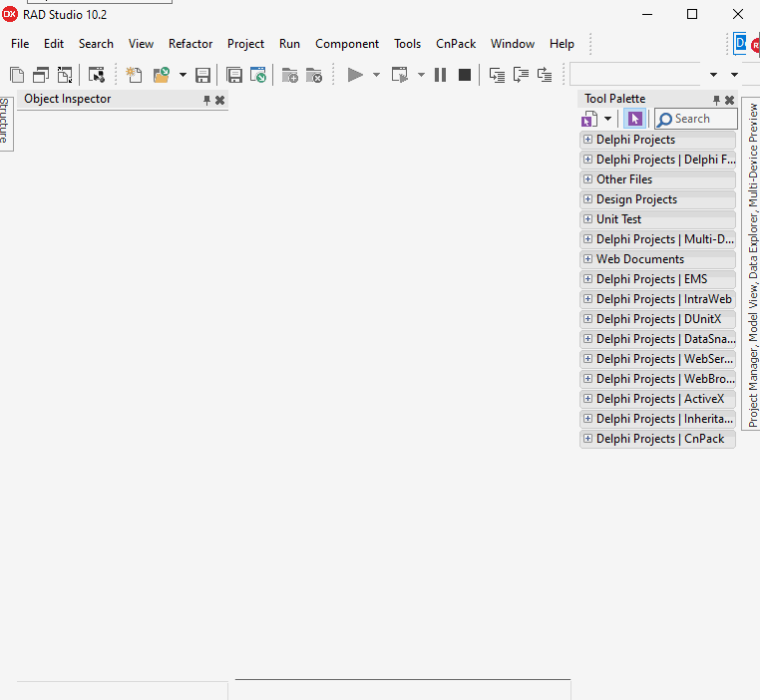The image size is (760, 700).
Task: Open the Run button dropdown arrow
Action: tap(376, 75)
